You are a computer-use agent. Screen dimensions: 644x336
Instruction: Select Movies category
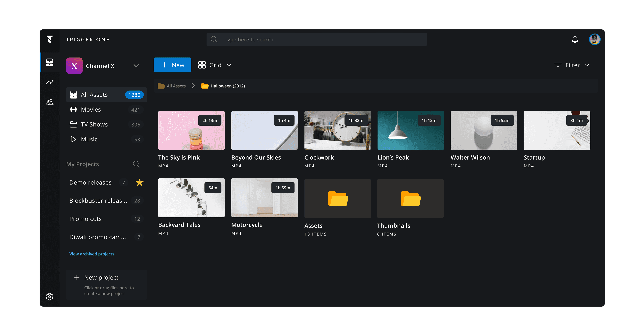click(106, 110)
